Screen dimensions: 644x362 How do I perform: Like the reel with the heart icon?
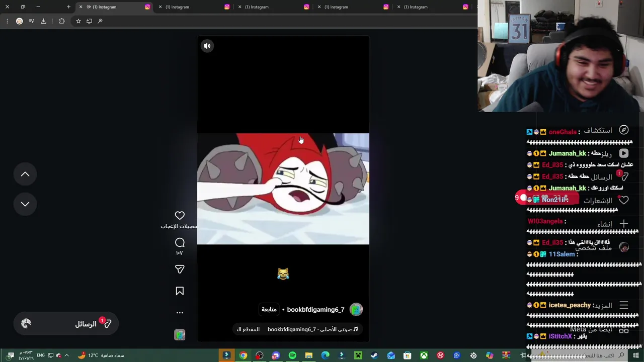coord(180,216)
